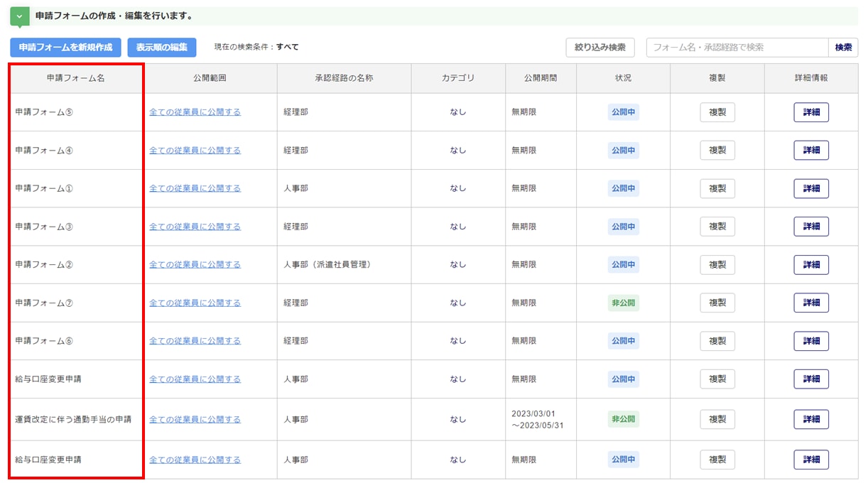The height and width of the screenshot is (483, 868).
Task: Click 公開中 status badge of 申請フォーム①
Action: pos(623,188)
